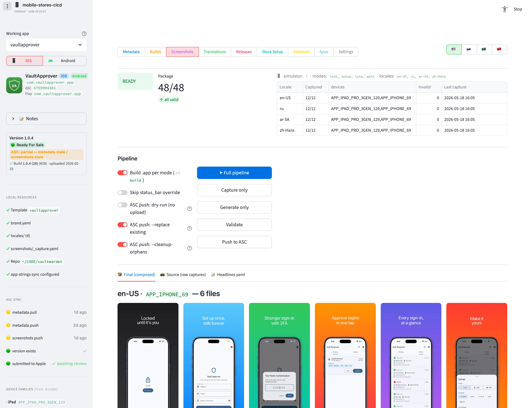Viewport: 532px width, 408px height.
Task: Open the Apps tab
Action: click(x=324, y=52)
